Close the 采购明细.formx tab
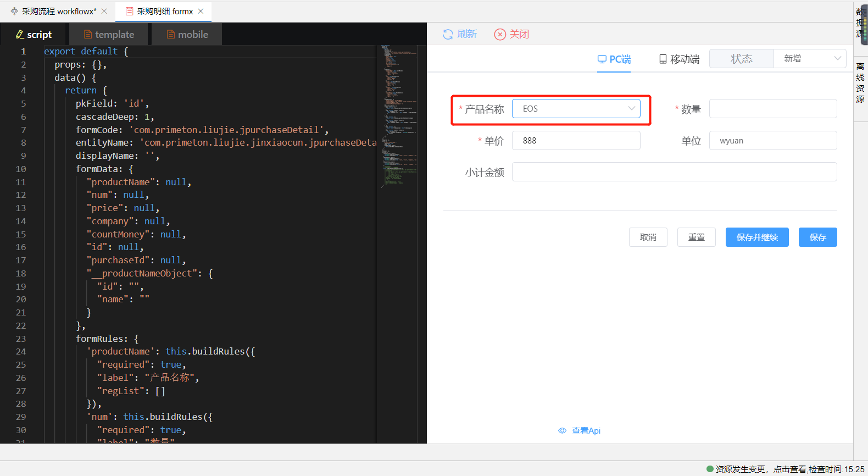 pos(201,11)
